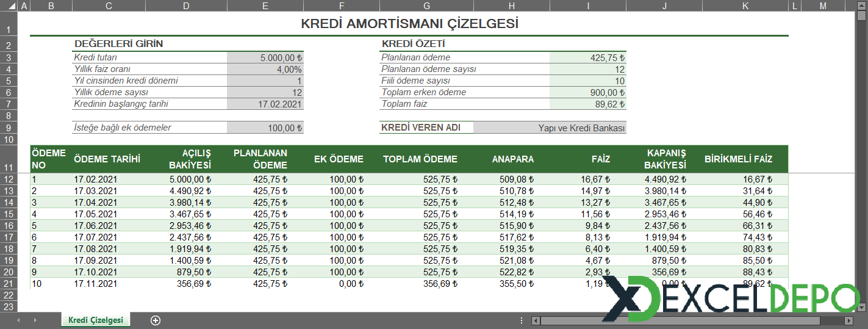This screenshot has width=868, height=329.
Task: Select column D header
Action: click(185, 5)
